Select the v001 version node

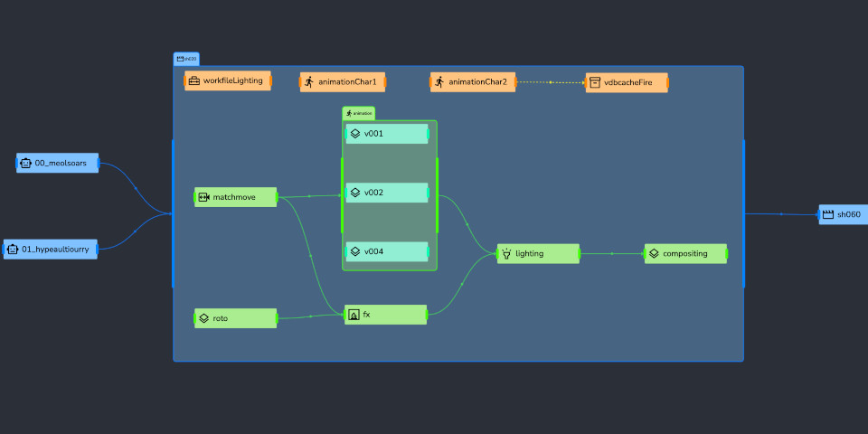pyautogui.click(x=387, y=134)
